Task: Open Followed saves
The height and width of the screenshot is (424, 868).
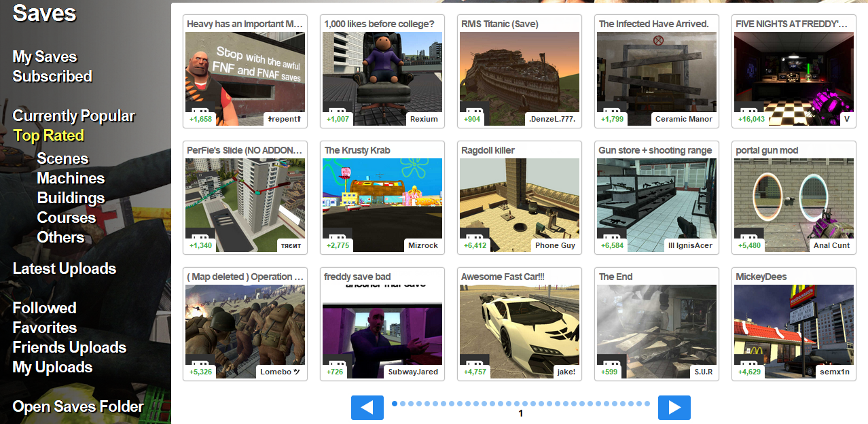Action: coord(45,308)
